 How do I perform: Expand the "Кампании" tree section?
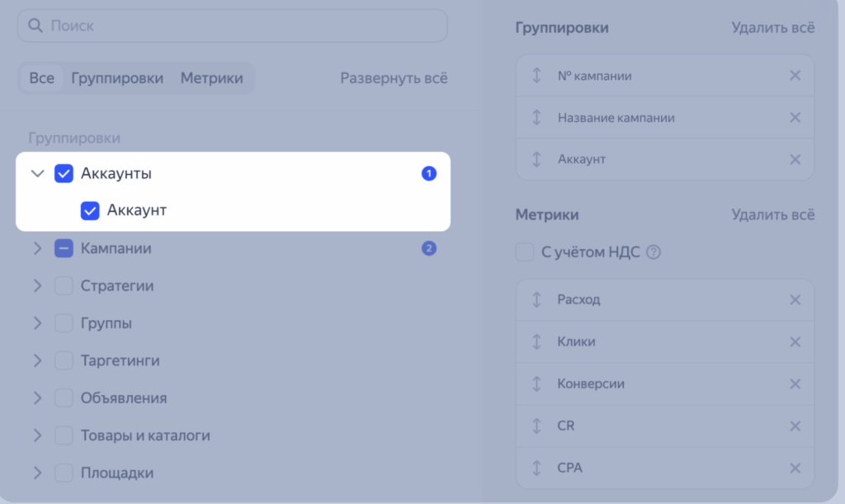click(x=37, y=248)
